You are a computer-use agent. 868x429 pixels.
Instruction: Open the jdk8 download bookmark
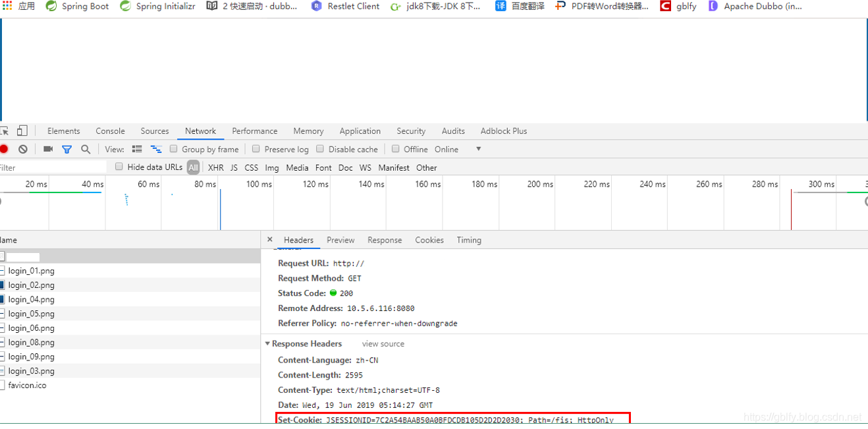click(435, 6)
